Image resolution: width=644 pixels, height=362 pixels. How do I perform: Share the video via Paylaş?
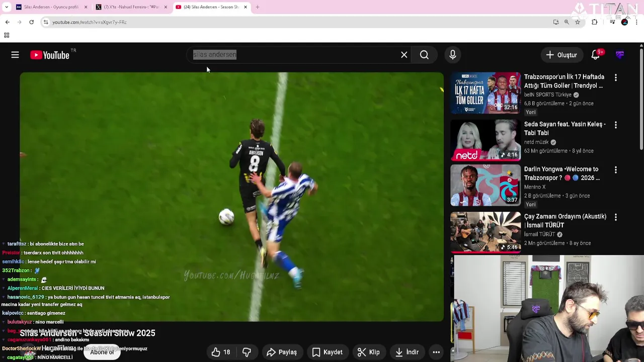(282, 352)
